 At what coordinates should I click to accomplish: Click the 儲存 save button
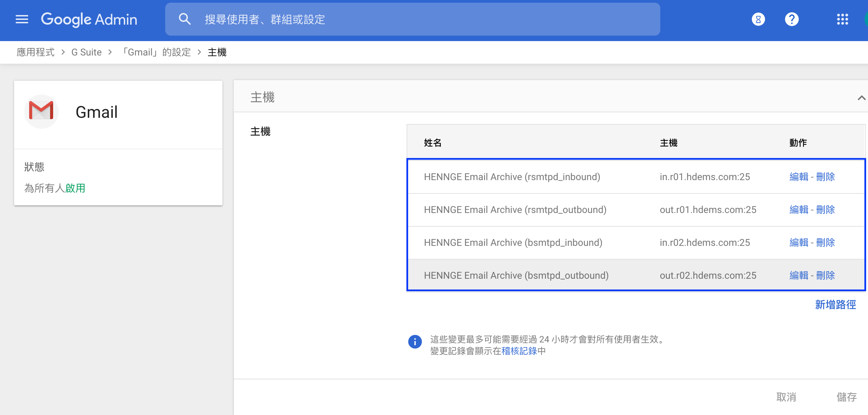(x=846, y=397)
